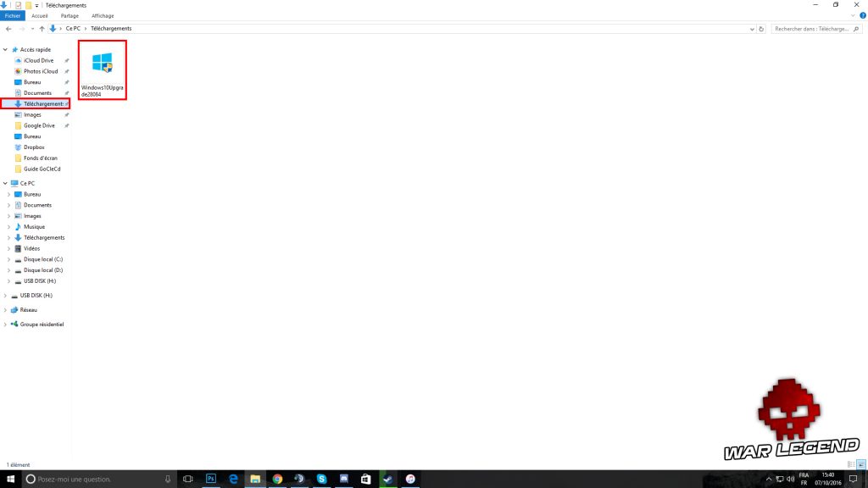Switch to large icons view in status bar

pos(861,464)
